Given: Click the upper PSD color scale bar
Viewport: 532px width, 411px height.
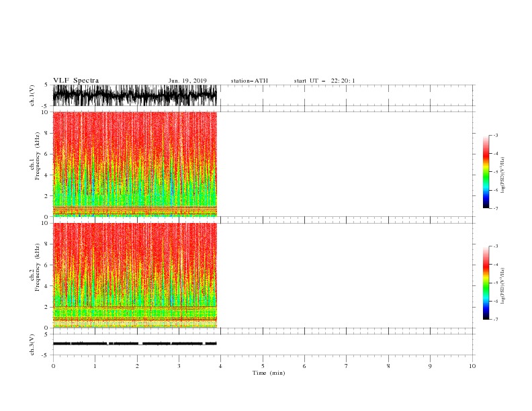Looking at the screenshot, I should [486, 172].
